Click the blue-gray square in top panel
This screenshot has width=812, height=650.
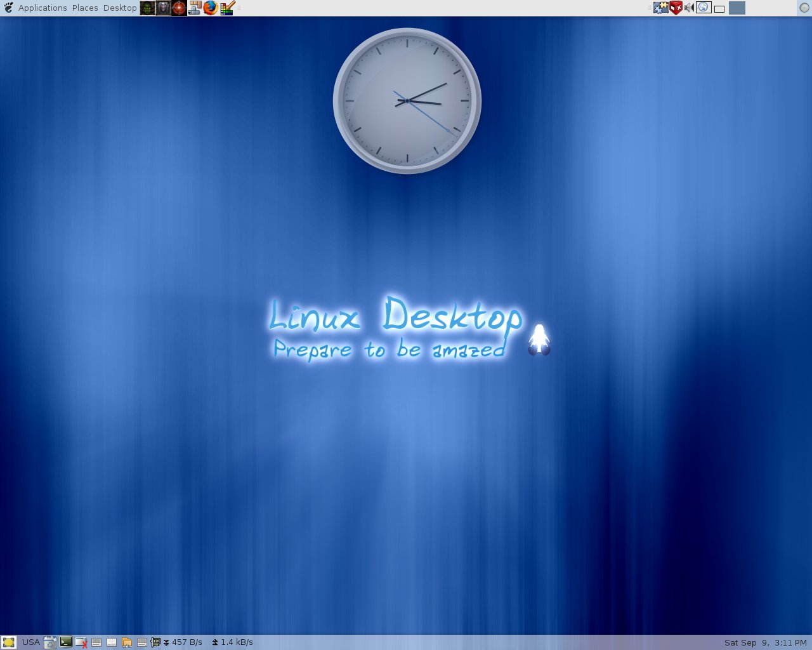tap(737, 8)
